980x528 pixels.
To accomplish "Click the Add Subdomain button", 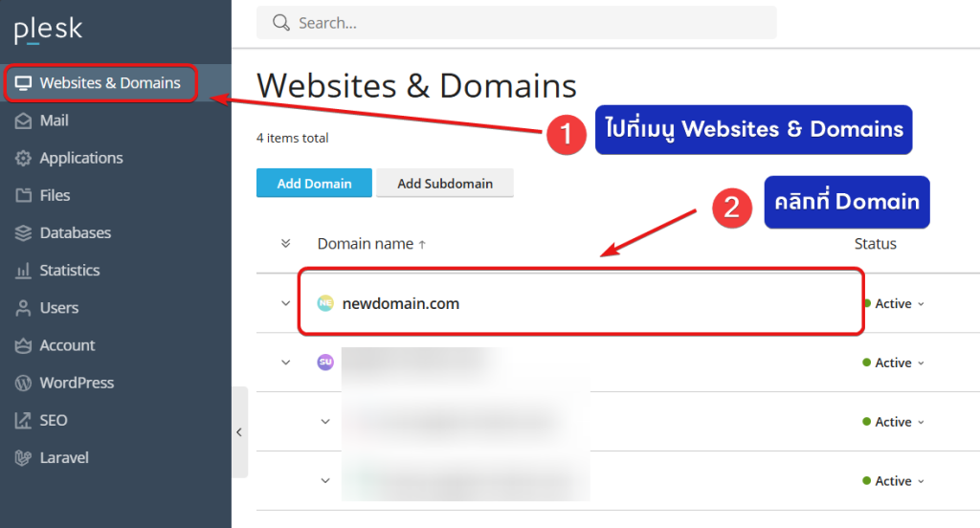I will pos(445,183).
